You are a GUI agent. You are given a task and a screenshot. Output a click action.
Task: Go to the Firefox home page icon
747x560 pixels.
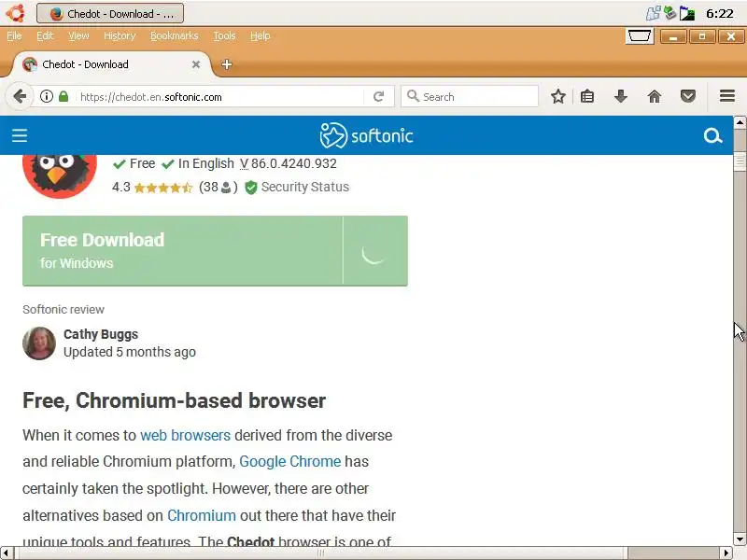tap(655, 97)
